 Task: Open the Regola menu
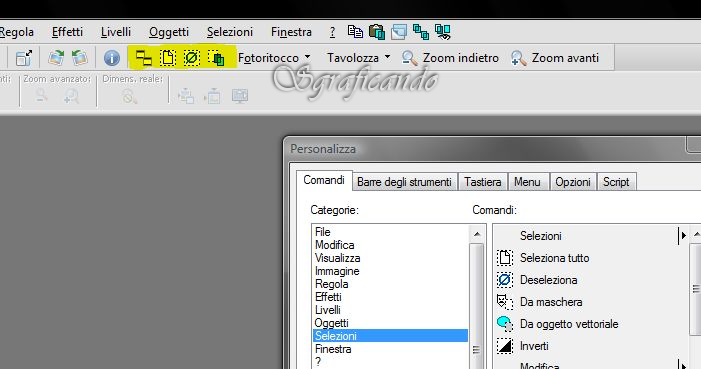coord(17,32)
